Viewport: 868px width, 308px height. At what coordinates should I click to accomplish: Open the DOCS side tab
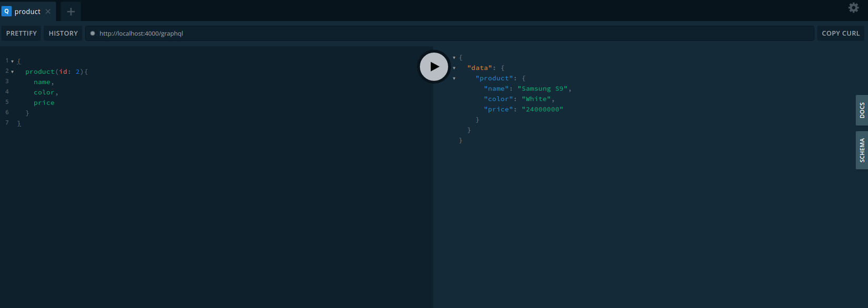tap(862, 110)
